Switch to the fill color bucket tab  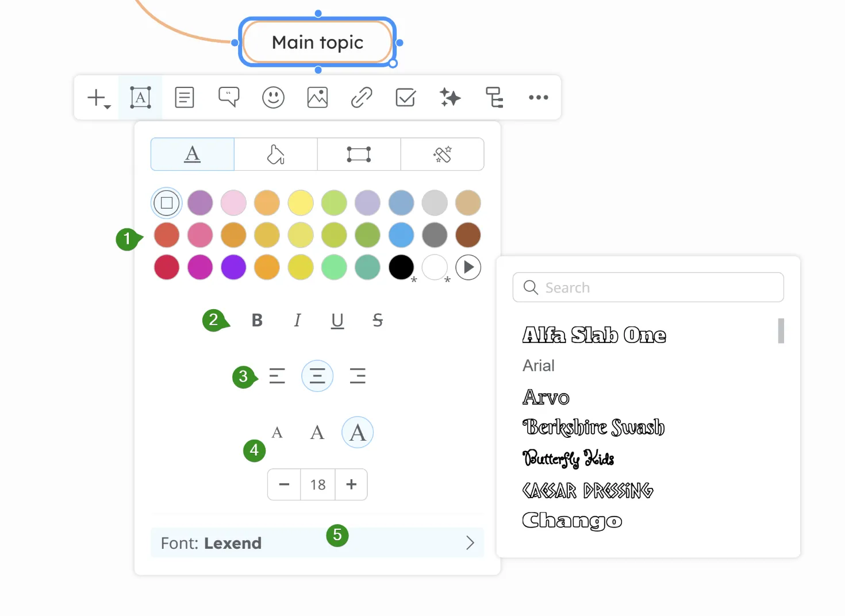[276, 155]
